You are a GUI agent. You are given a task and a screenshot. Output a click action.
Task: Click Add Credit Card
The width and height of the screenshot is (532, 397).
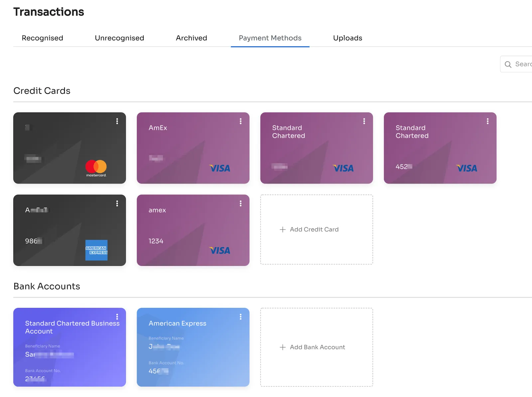pyautogui.click(x=317, y=230)
